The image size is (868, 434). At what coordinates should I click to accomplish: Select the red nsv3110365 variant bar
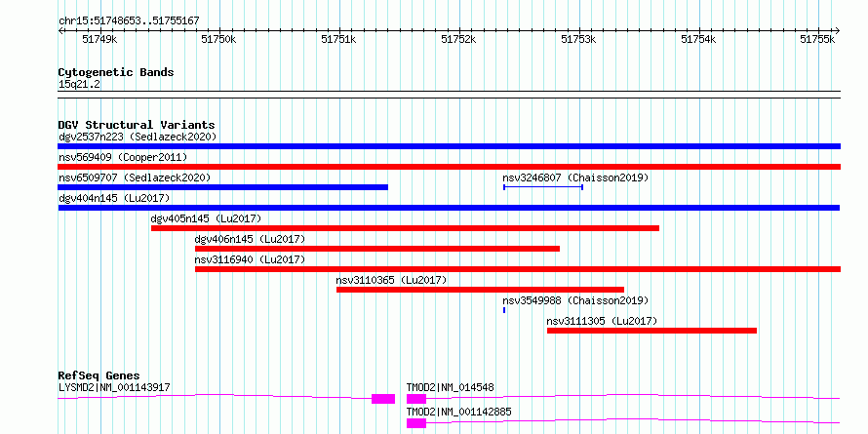click(481, 290)
